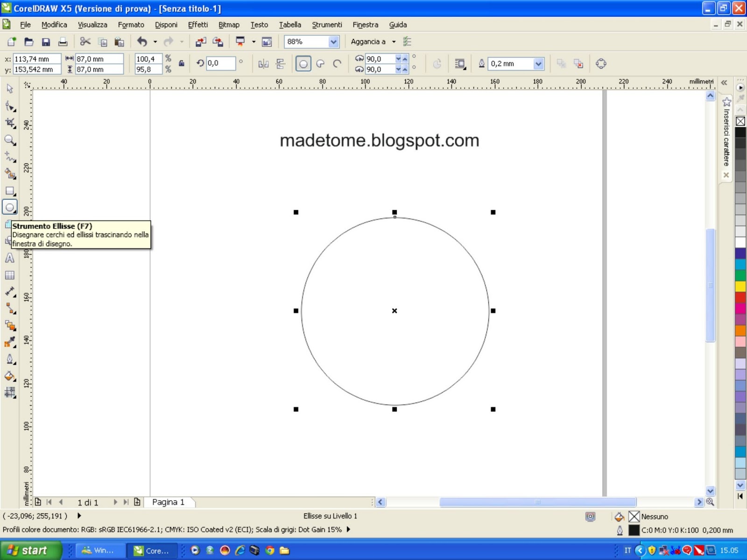Screen dimensions: 747x560
Task: Print the document
Action: [x=63, y=42]
